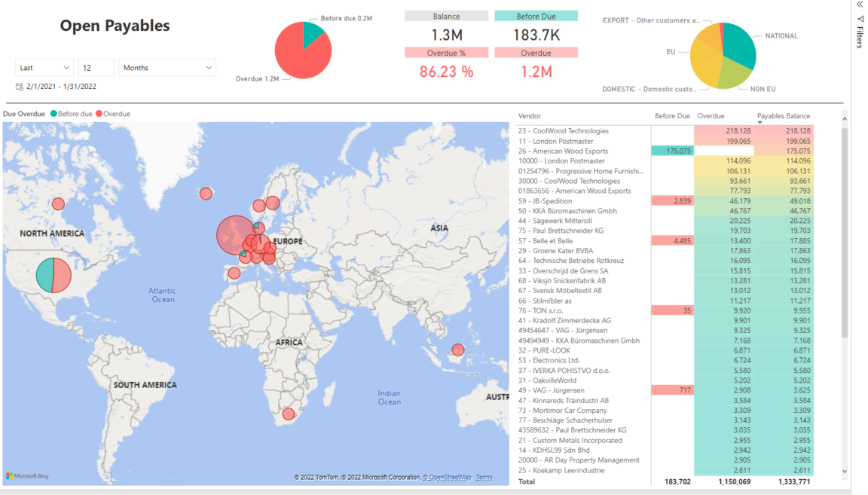Pin the Filters pane with the pin icon

(x=860, y=20)
